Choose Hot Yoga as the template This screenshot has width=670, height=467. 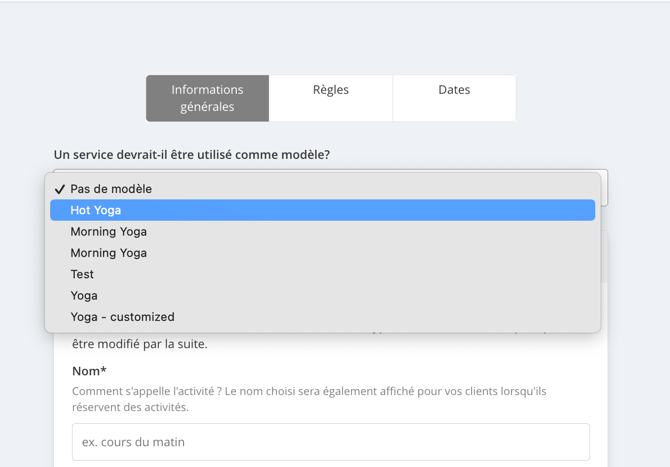pos(323,210)
